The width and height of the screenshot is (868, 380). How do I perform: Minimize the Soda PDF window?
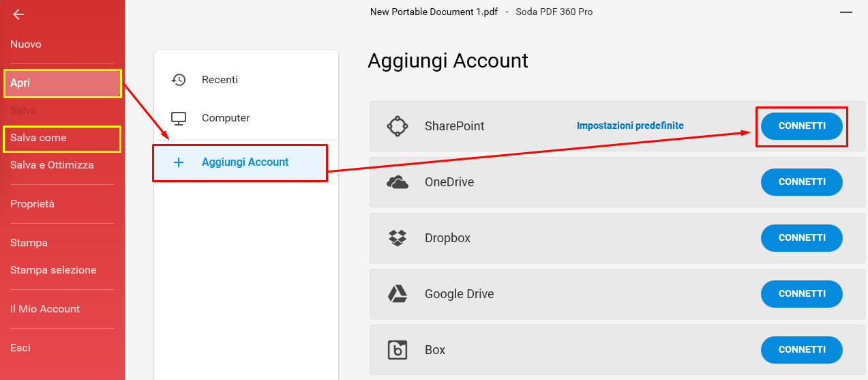coord(845,12)
